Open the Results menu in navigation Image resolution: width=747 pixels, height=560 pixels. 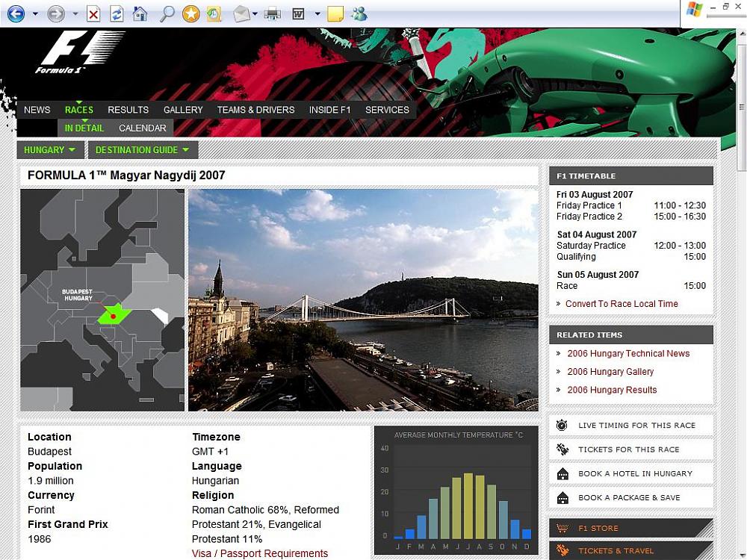pos(128,110)
